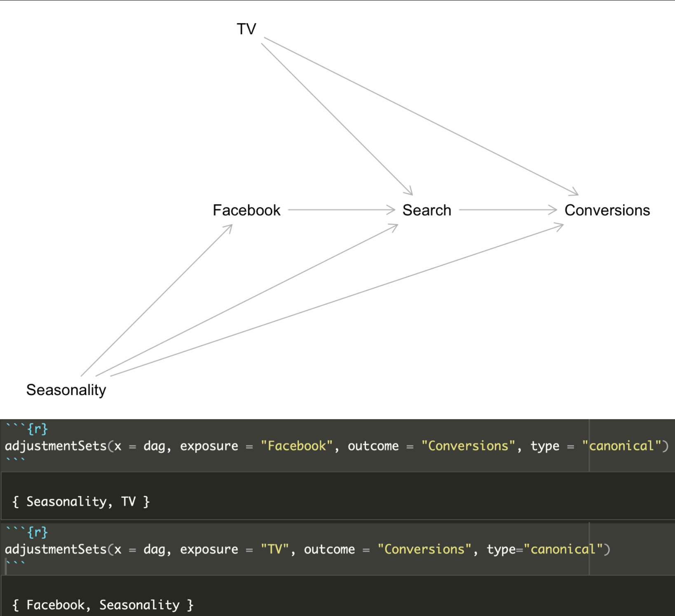The image size is (675, 616).
Task: Click the closing backticks of first code chunk
Action: pos(16,460)
